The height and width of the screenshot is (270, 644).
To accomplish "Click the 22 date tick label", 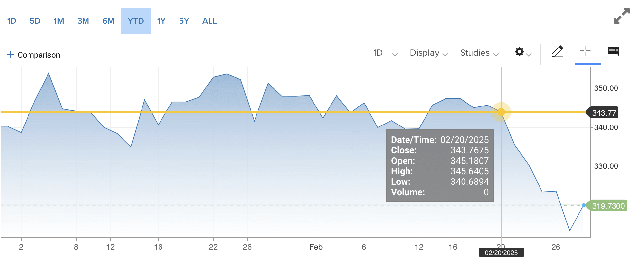I will tap(213, 247).
